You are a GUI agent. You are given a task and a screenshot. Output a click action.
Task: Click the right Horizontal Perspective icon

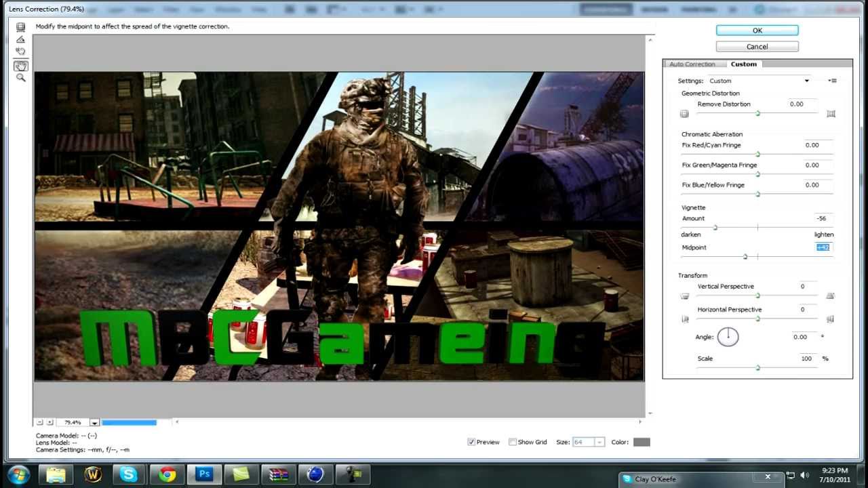(x=830, y=319)
